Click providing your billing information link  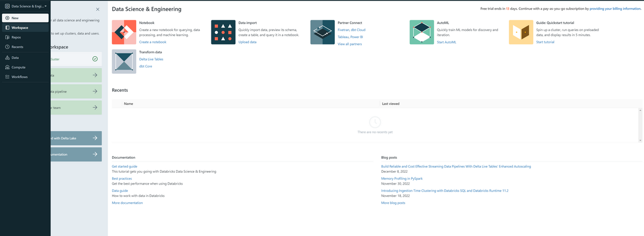[x=616, y=9]
